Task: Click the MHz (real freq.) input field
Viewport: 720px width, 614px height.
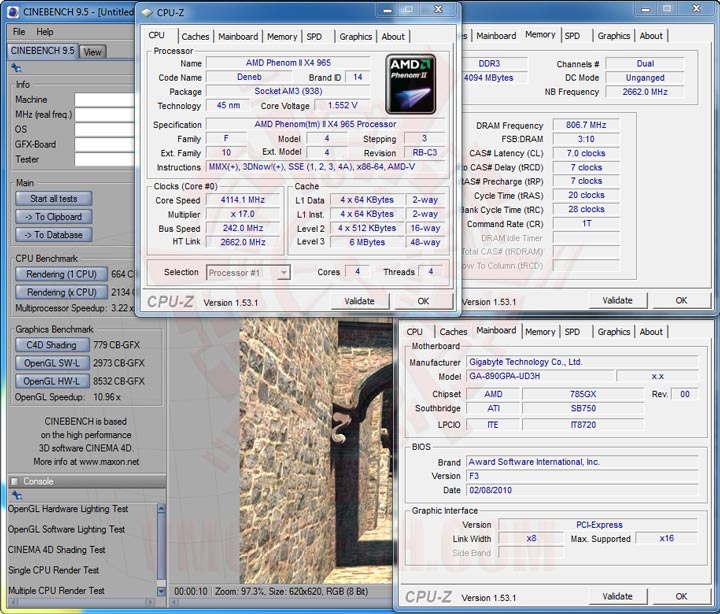Action: click(x=105, y=115)
